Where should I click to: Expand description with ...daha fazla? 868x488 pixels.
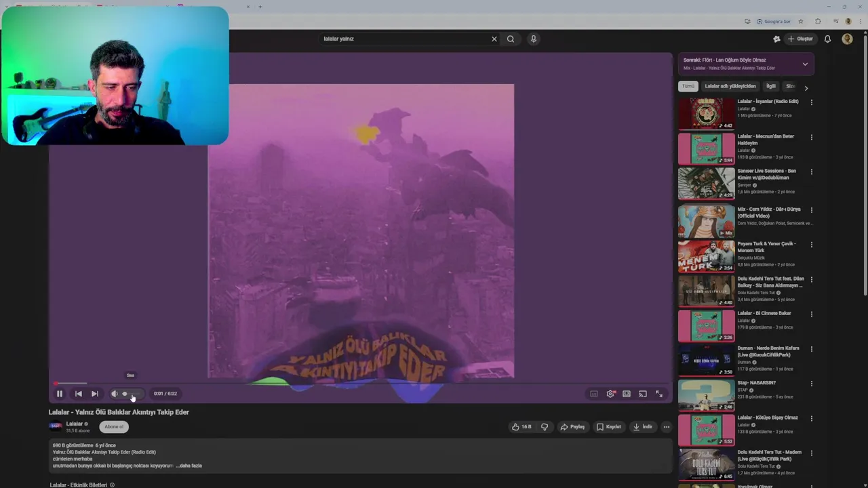click(x=189, y=466)
